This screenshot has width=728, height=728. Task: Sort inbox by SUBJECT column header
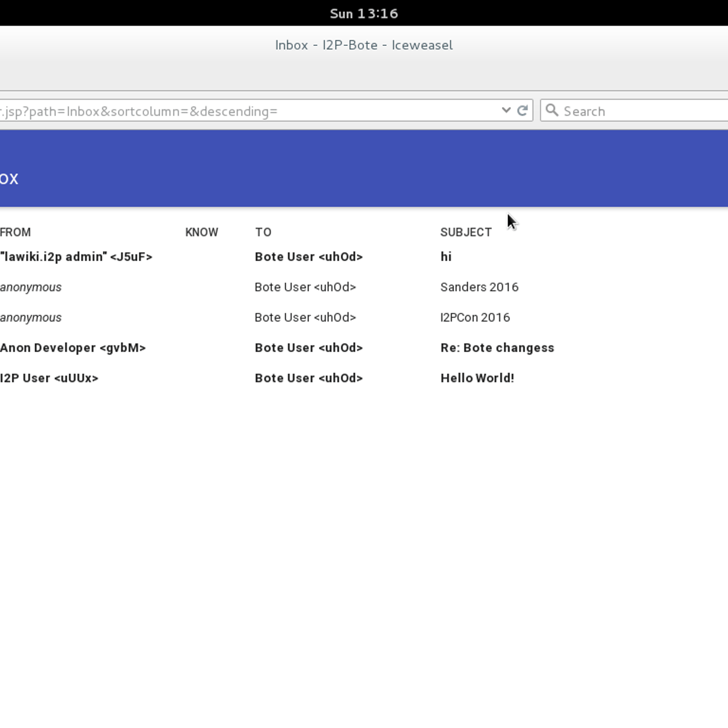click(466, 232)
